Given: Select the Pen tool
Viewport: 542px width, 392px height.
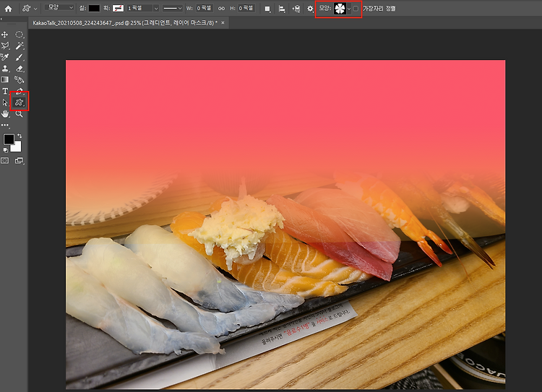Looking at the screenshot, I should [20, 91].
